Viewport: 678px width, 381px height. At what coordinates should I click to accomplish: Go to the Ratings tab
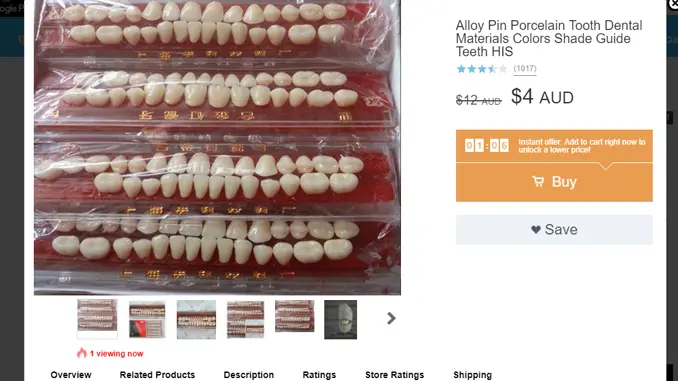pos(319,375)
